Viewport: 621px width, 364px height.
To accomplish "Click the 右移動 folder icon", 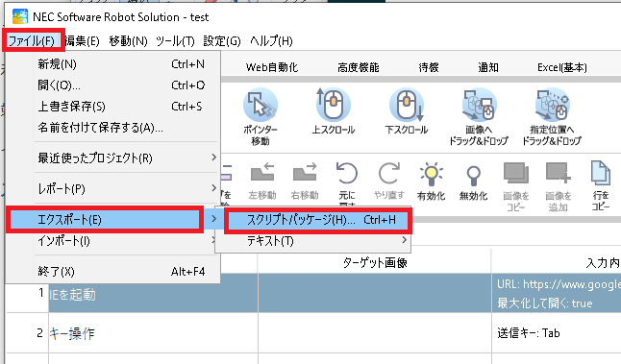I will [x=305, y=173].
